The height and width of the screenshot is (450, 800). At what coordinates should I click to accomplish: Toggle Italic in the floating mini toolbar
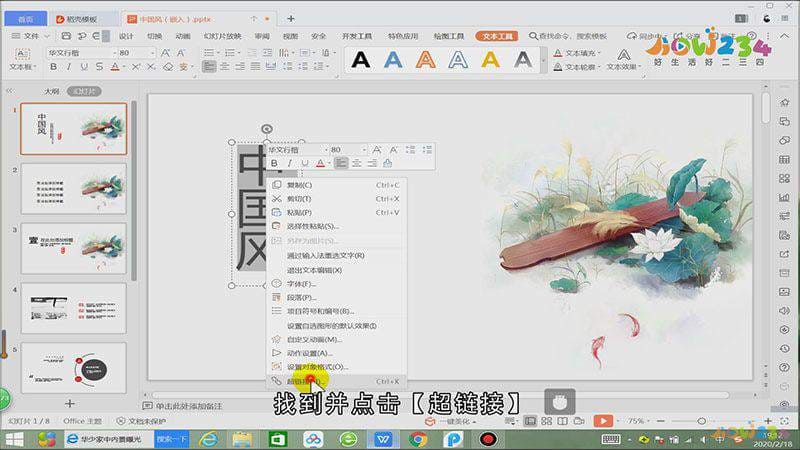290,163
